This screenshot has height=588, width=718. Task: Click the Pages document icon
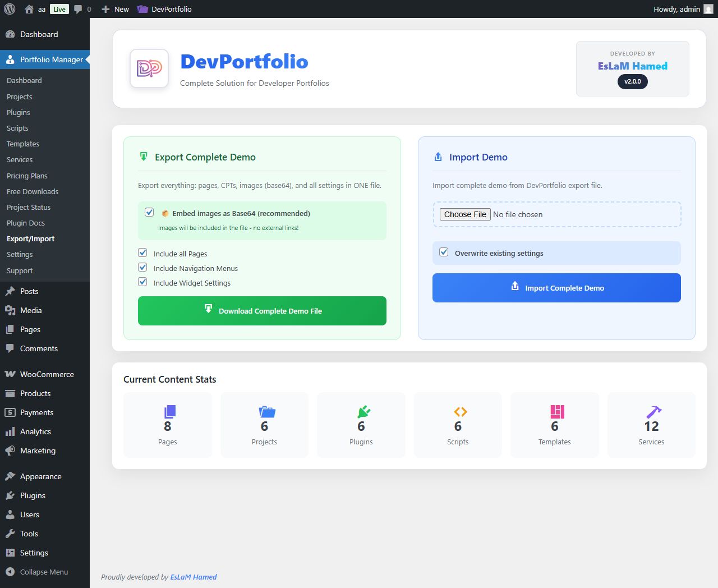pyautogui.click(x=10, y=329)
